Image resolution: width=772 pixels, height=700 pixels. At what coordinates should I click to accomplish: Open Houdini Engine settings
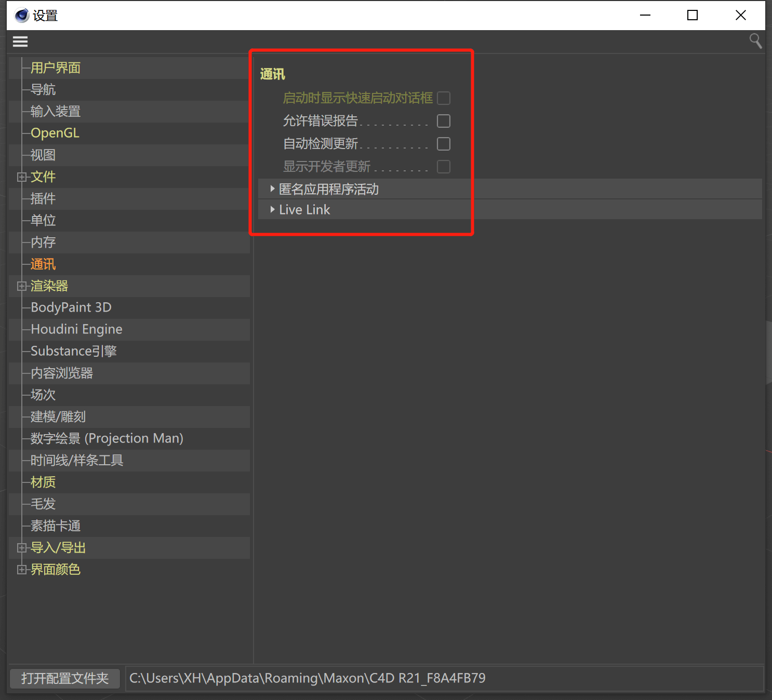[x=77, y=330]
